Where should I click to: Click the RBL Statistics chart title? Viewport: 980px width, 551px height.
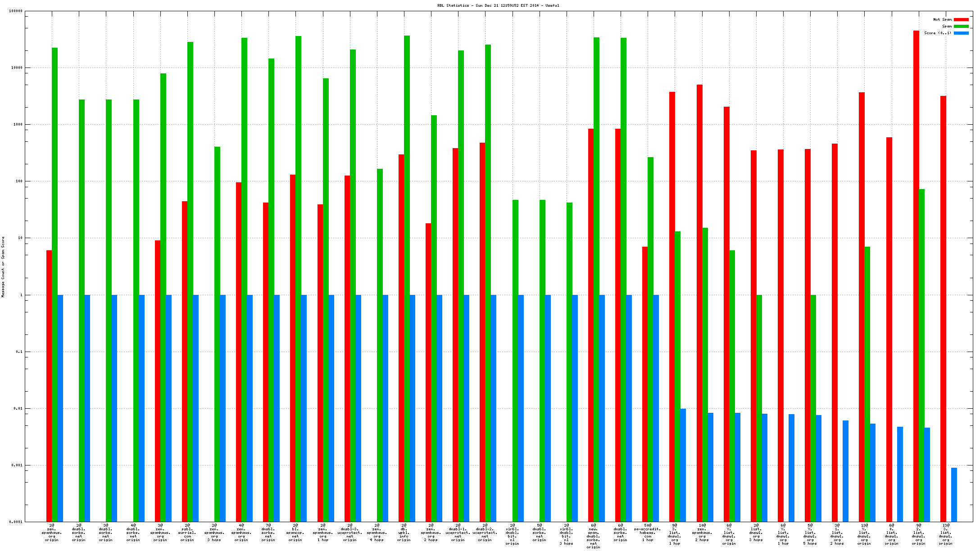[498, 5]
